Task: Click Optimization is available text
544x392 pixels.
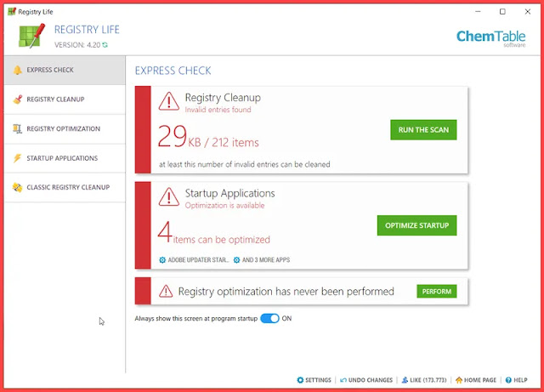Action: point(224,206)
